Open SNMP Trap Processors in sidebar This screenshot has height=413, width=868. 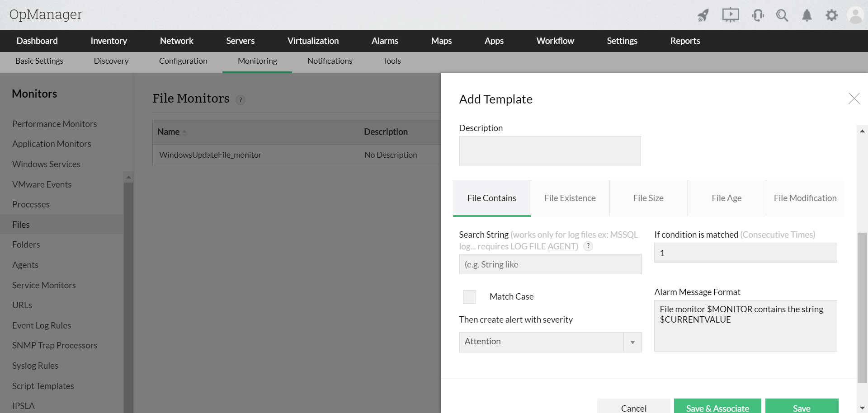pyautogui.click(x=55, y=345)
